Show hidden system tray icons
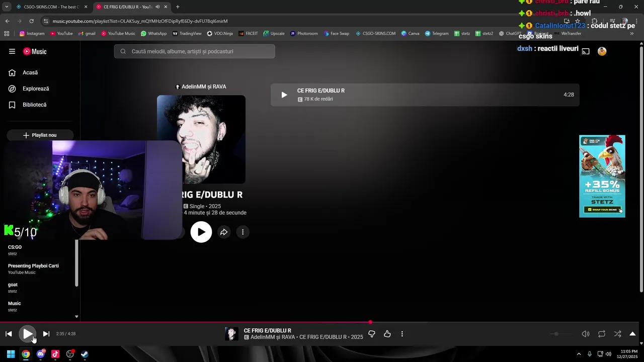This screenshot has height=362, width=644. (x=579, y=354)
